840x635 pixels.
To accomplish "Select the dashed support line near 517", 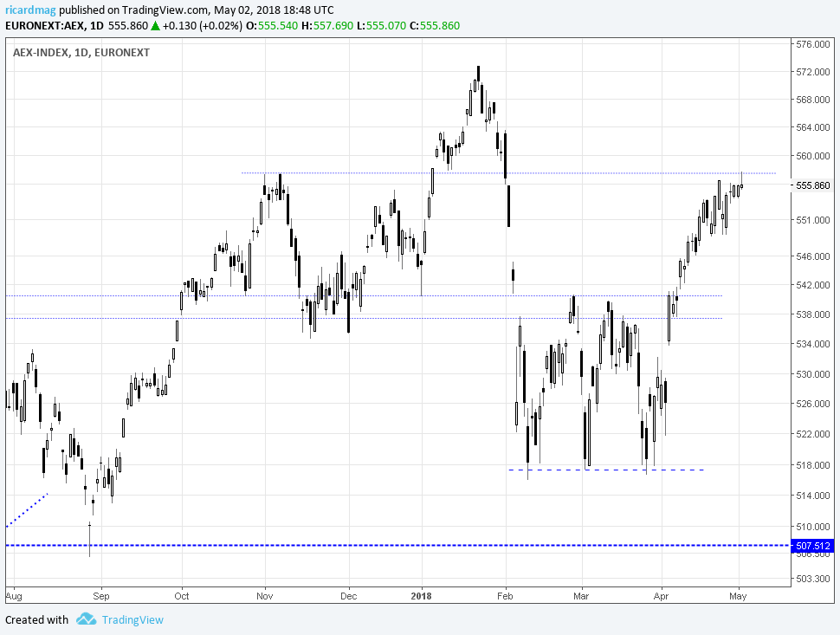I will point(606,470).
